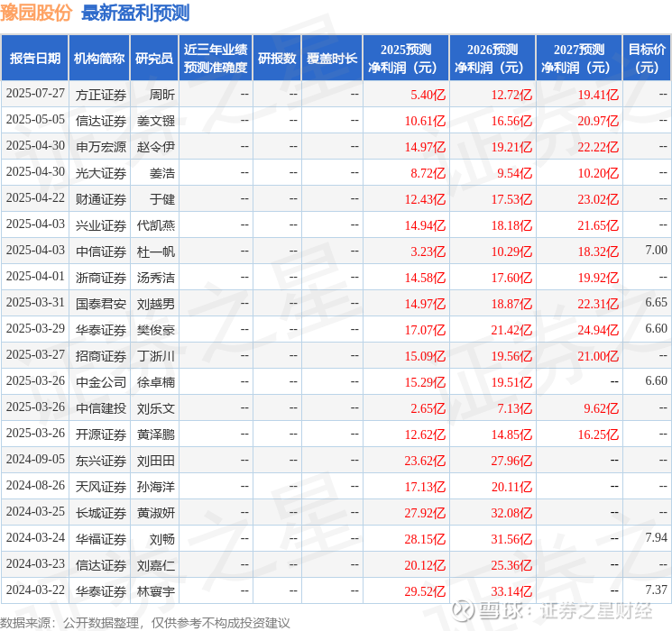Click the 20.12亿 profit value
Image resolution: width=672 pixels, height=631 pixels.
pos(425,565)
